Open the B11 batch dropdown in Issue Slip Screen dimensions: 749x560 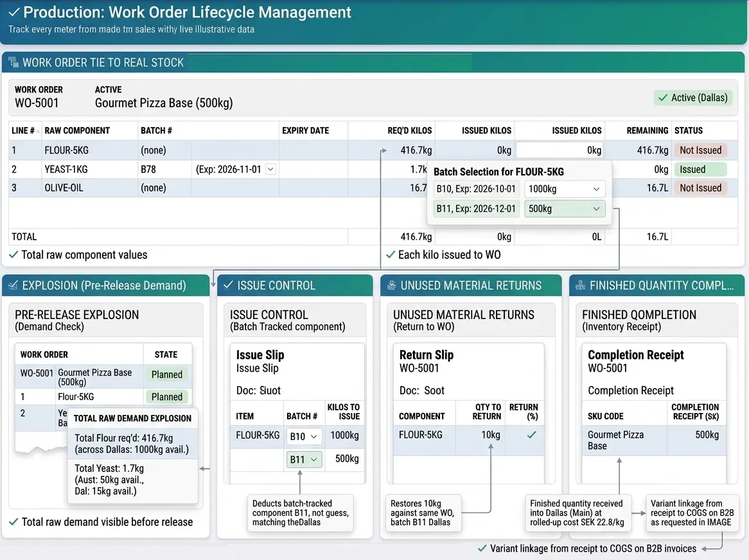coord(304,459)
